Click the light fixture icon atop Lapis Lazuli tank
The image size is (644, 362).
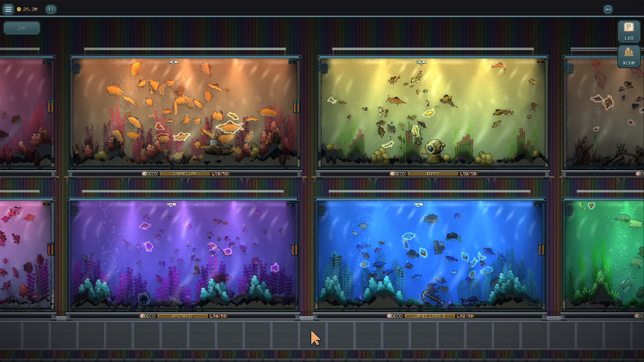click(418, 204)
